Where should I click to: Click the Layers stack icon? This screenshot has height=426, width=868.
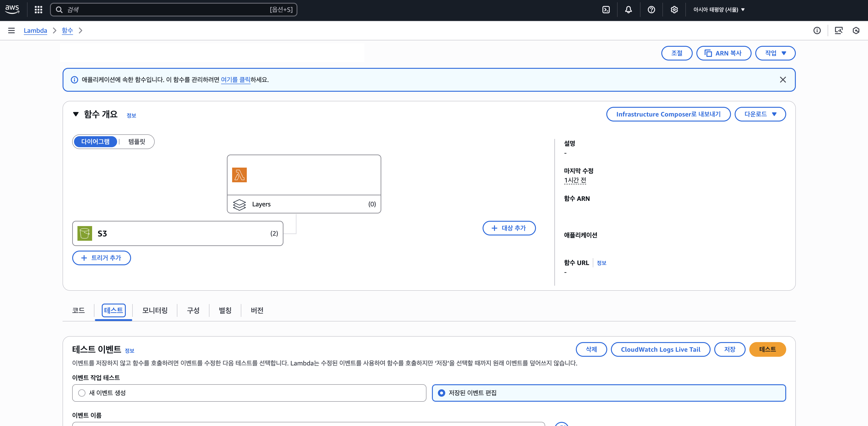tap(239, 205)
